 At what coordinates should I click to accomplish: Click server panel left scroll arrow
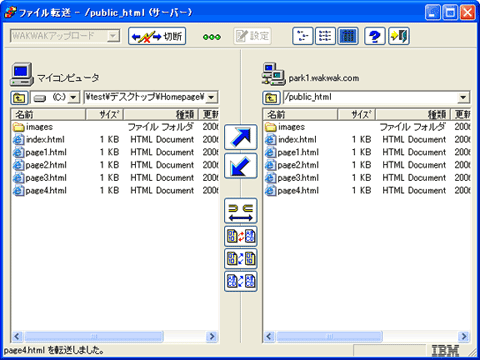[x=269, y=336]
